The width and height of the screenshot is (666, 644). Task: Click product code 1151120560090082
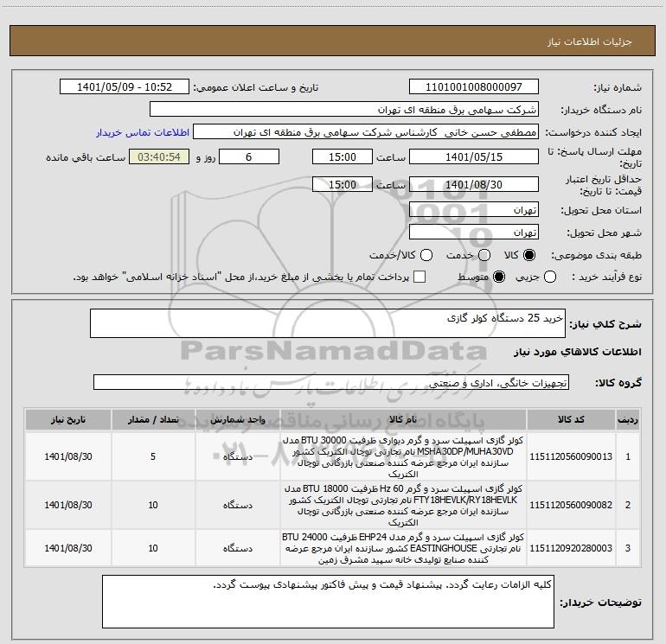point(571,505)
